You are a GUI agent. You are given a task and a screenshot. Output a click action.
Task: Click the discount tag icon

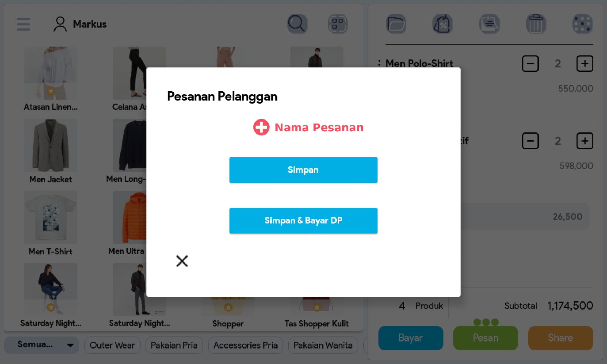(442, 24)
